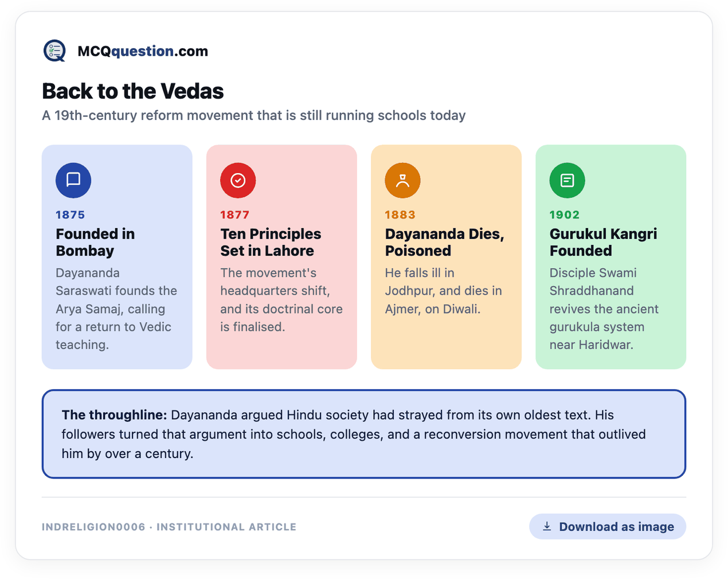Click the download arrow icon
Viewport: 728px width, 579px height.
click(x=547, y=526)
